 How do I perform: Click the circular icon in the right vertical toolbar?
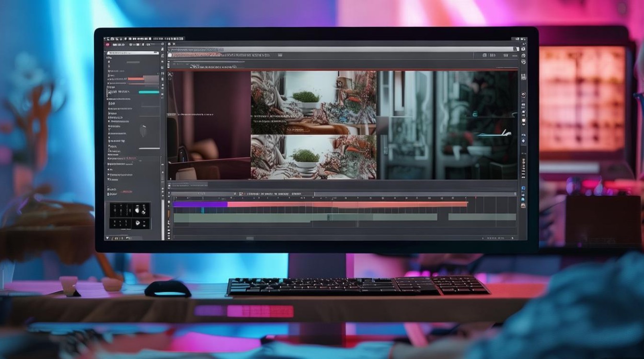tap(524, 95)
